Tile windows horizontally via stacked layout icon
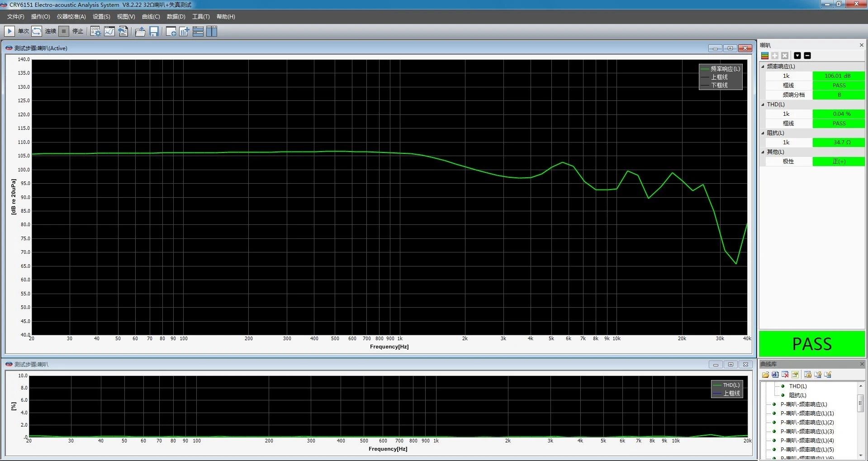 tap(198, 31)
